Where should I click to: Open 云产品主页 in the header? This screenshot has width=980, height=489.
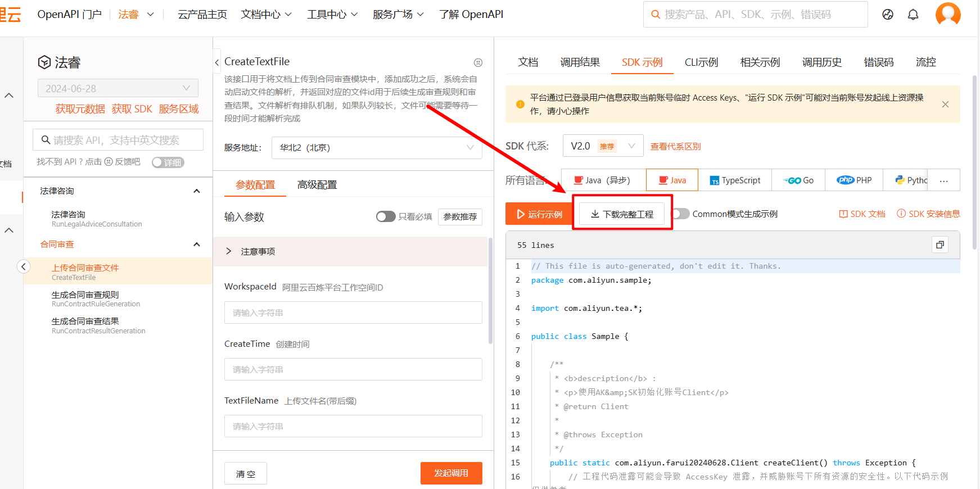tap(202, 15)
